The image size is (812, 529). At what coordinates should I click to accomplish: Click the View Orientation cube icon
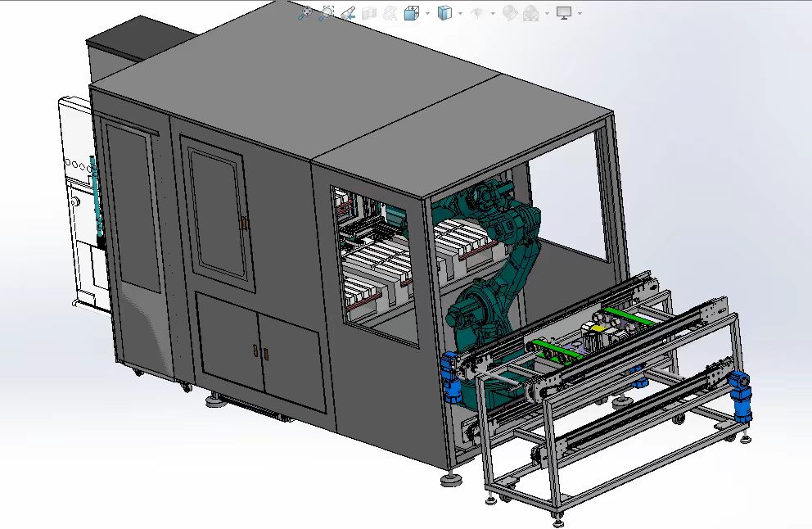412,13
